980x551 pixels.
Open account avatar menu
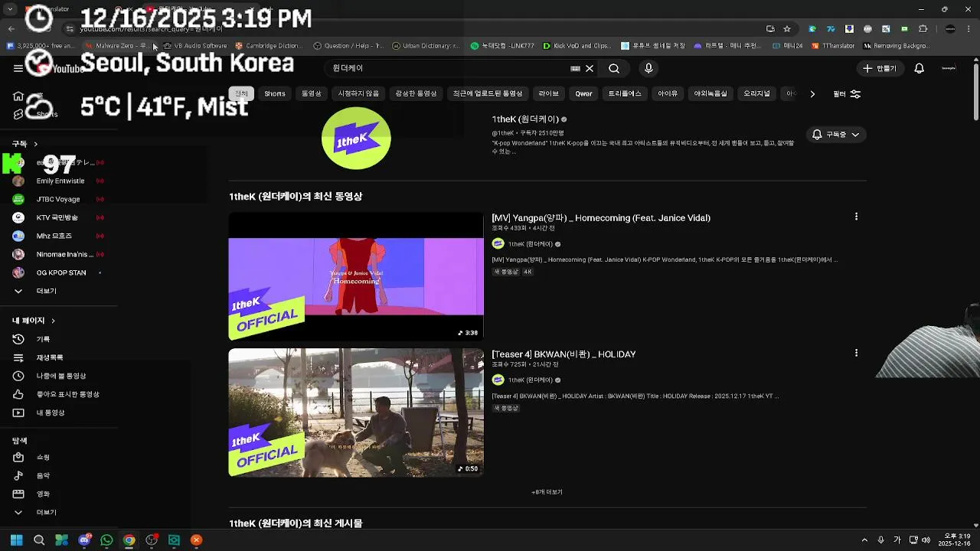coord(949,68)
